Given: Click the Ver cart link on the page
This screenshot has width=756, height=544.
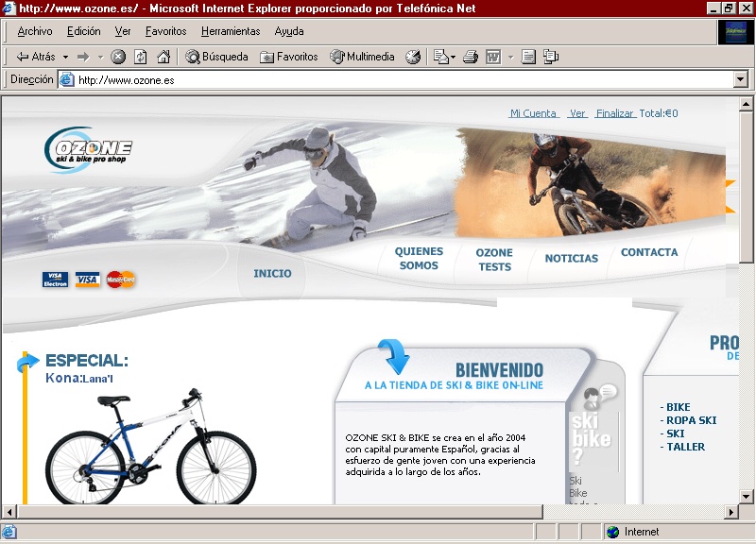Looking at the screenshot, I should 577,113.
